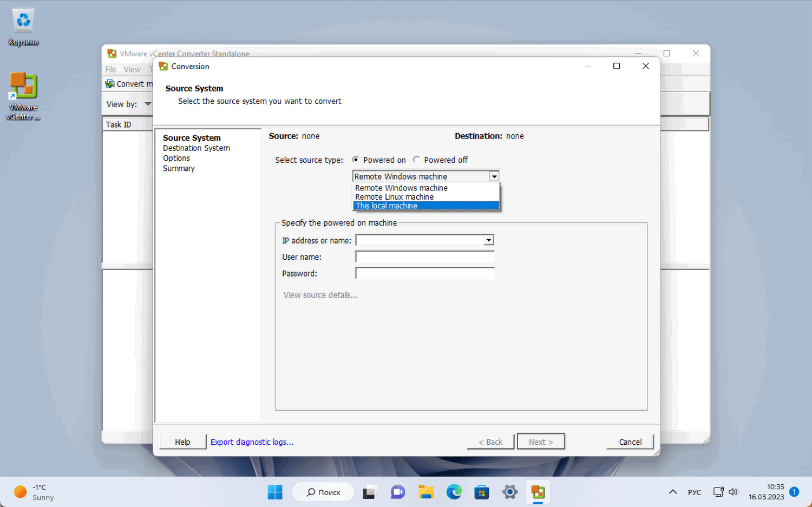Click the Conversion dialog title icon
This screenshot has height=507, width=812.
[x=163, y=67]
